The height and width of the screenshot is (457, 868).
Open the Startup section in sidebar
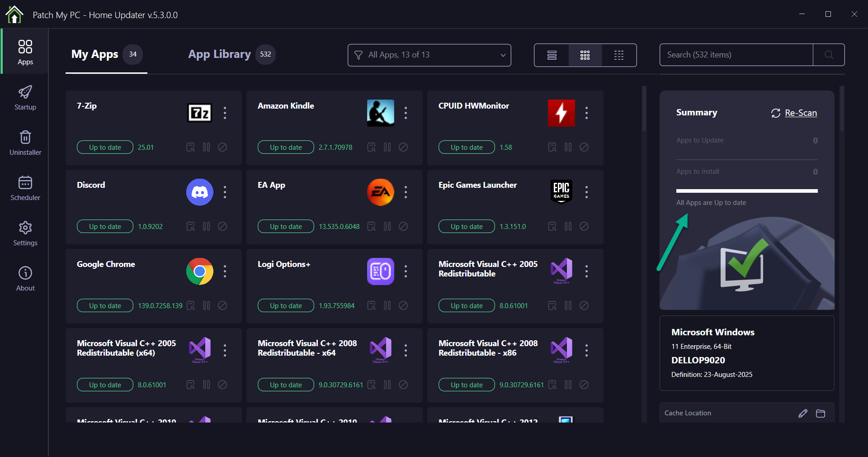coord(25,97)
